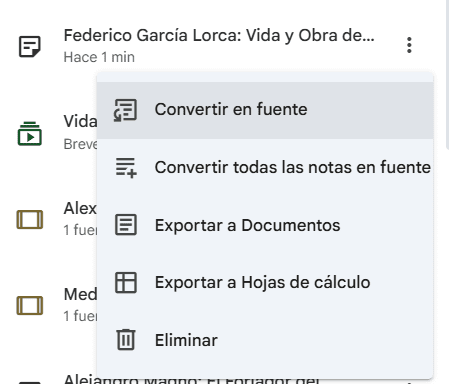Click the note icon beside Federico García Lorca
This screenshot has height=384, width=449.
(x=30, y=46)
